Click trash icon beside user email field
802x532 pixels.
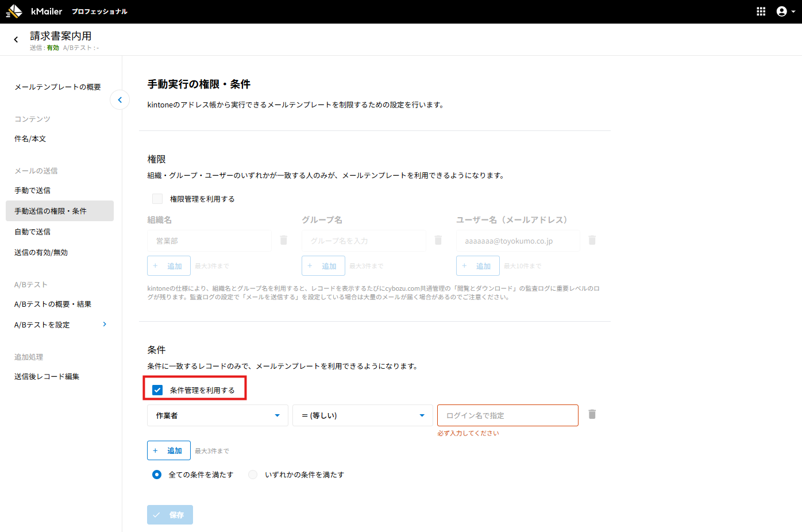click(592, 240)
